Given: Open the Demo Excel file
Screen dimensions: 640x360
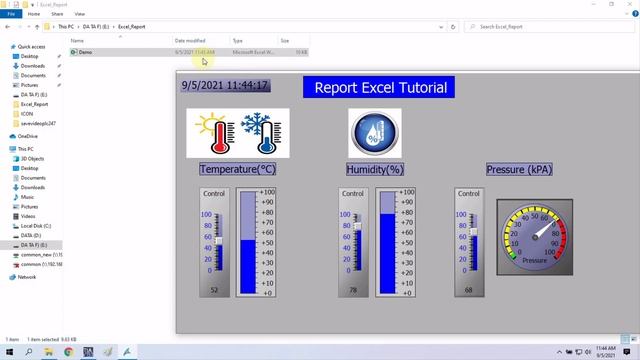Looking at the screenshot, I should click(189, 52).
